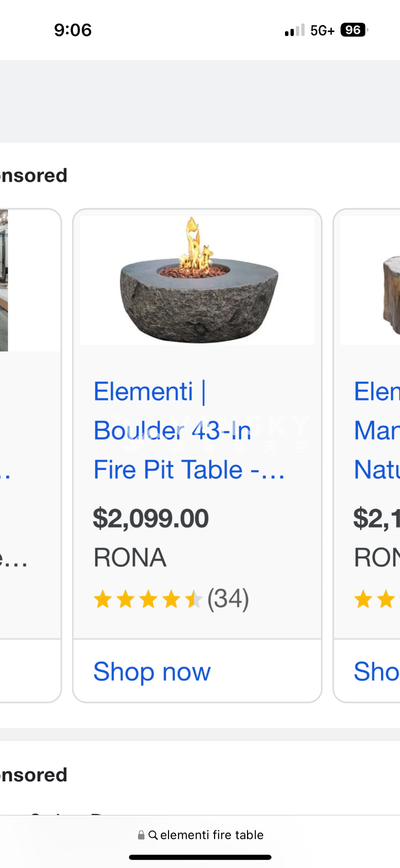Open the truncated product title on right card
The width and height of the screenshot is (400, 868).
pyautogui.click(x=376, y=430)
